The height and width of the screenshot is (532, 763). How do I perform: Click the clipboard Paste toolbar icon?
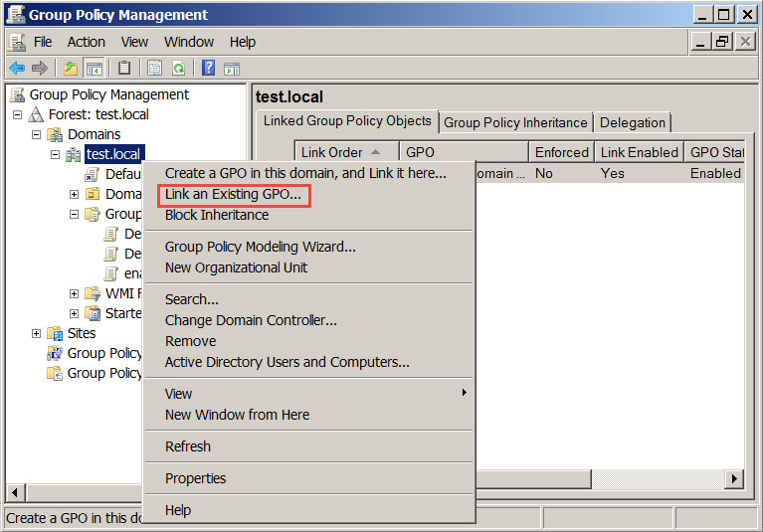point(124,68)
